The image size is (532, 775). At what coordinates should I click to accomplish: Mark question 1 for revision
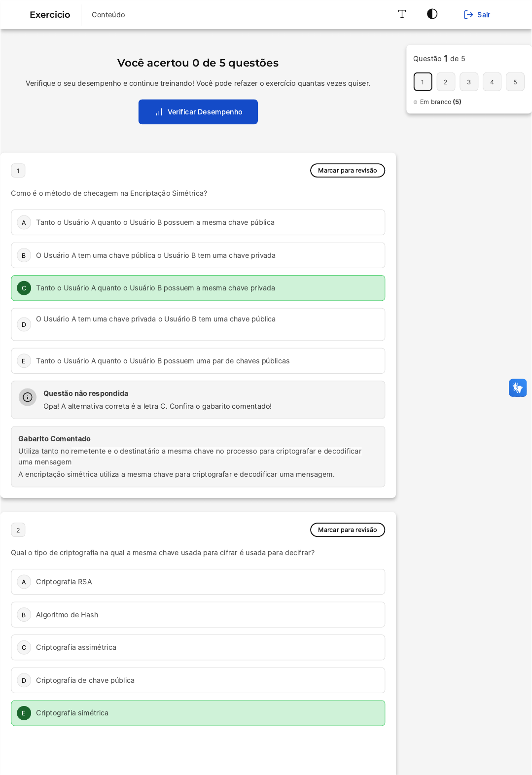point(347,171)
